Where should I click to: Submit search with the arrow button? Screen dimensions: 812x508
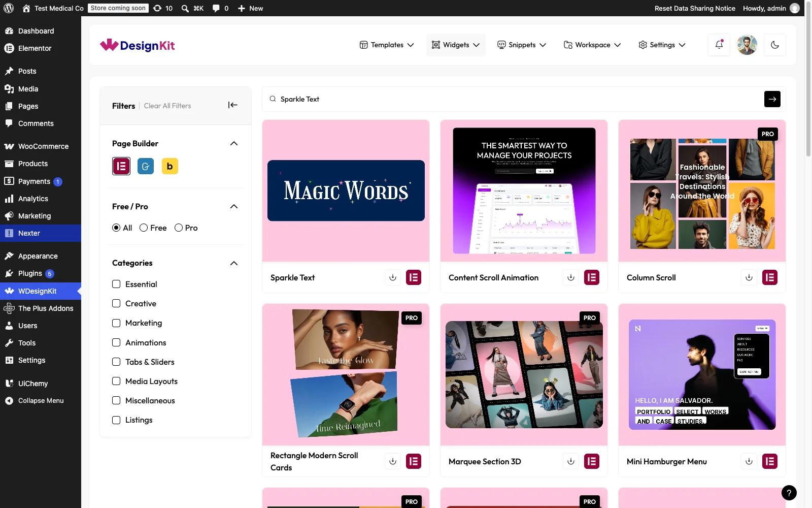coord(772,99)
